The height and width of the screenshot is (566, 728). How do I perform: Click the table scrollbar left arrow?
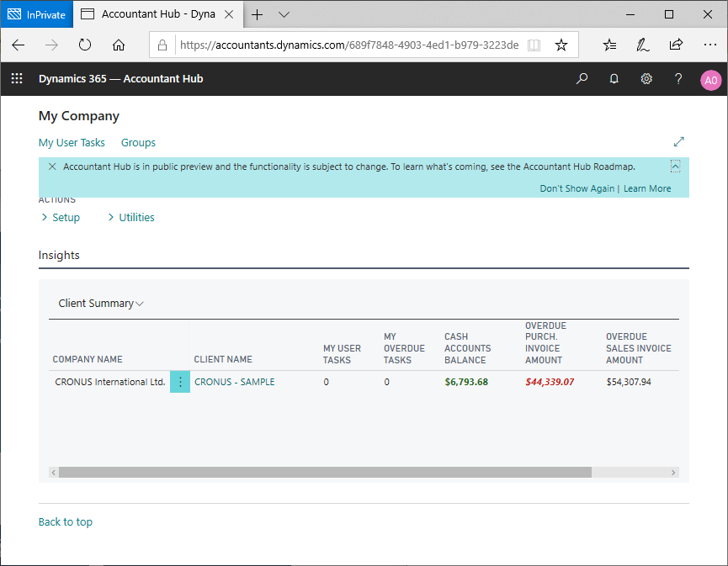point(54,473)
